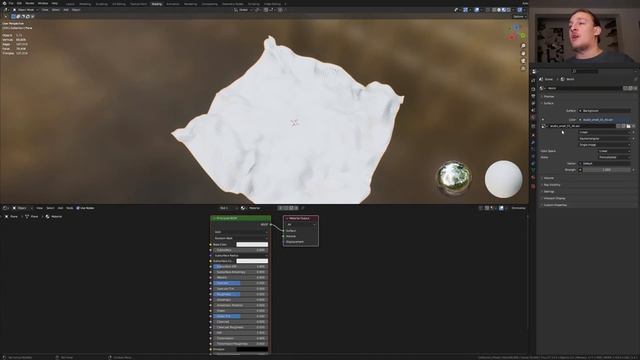Adjust the Specular slider in Principled BSDF
This screenshot has width=640, height=360.
coord(240,283)
